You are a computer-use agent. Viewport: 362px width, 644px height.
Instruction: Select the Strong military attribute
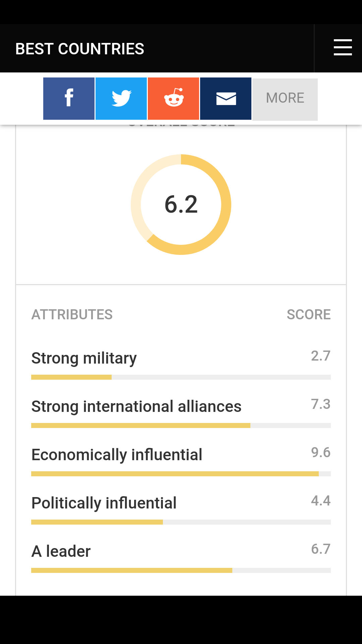(84, 358)
